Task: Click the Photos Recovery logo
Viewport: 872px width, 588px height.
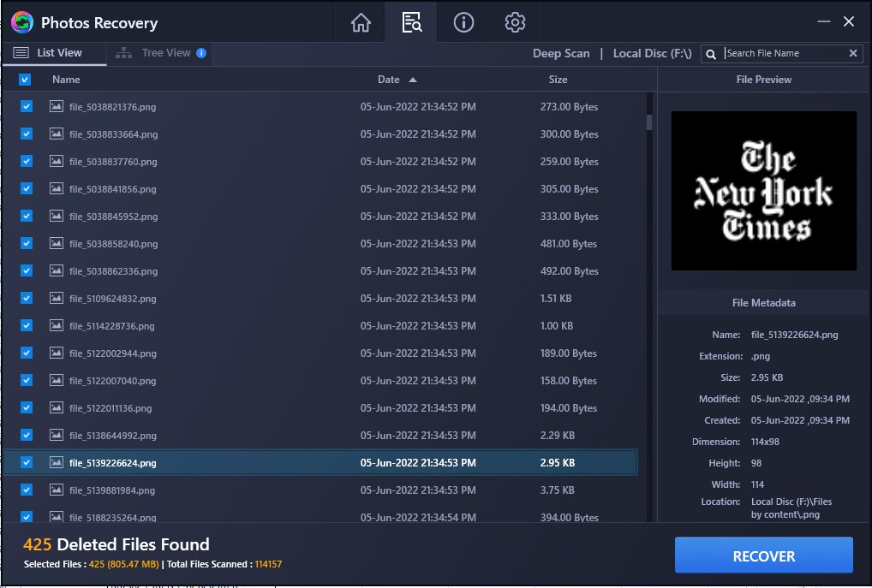Action: click(21, 21)
